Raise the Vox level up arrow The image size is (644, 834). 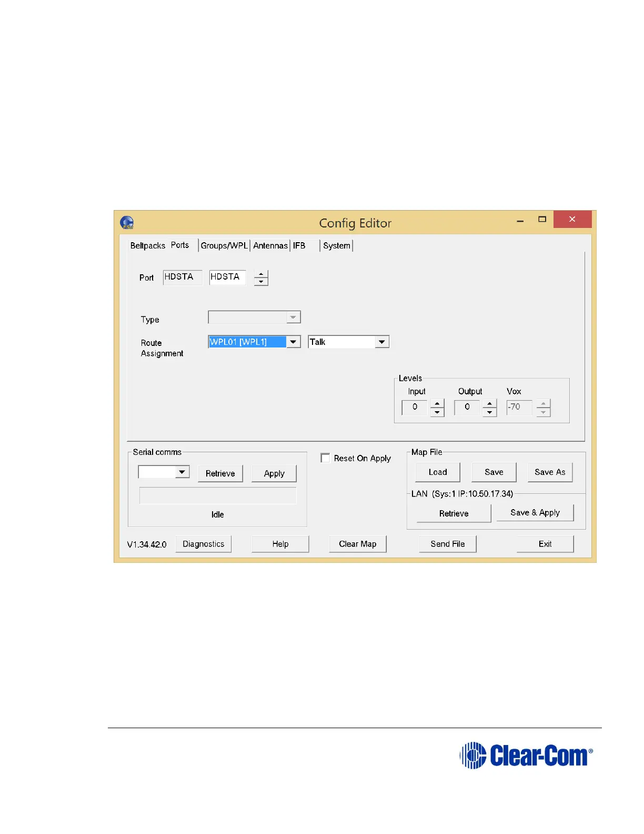click(x=544, y=404)
